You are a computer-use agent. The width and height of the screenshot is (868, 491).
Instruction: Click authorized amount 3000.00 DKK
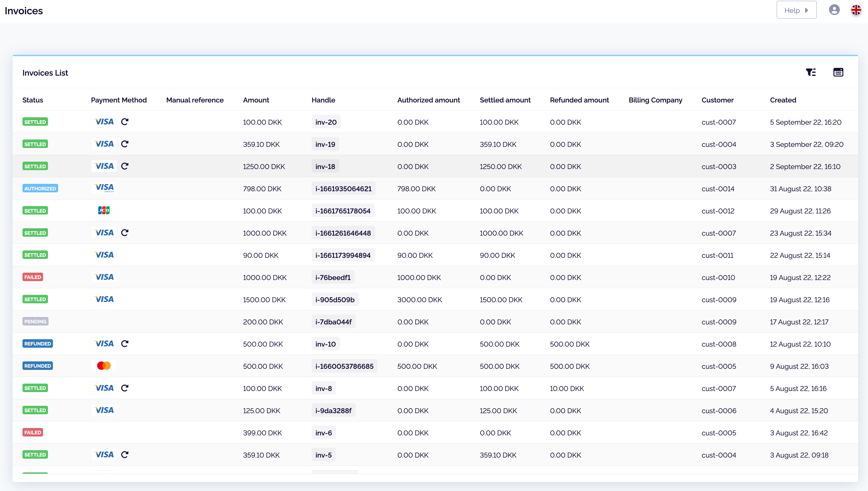tap(419, 300)
